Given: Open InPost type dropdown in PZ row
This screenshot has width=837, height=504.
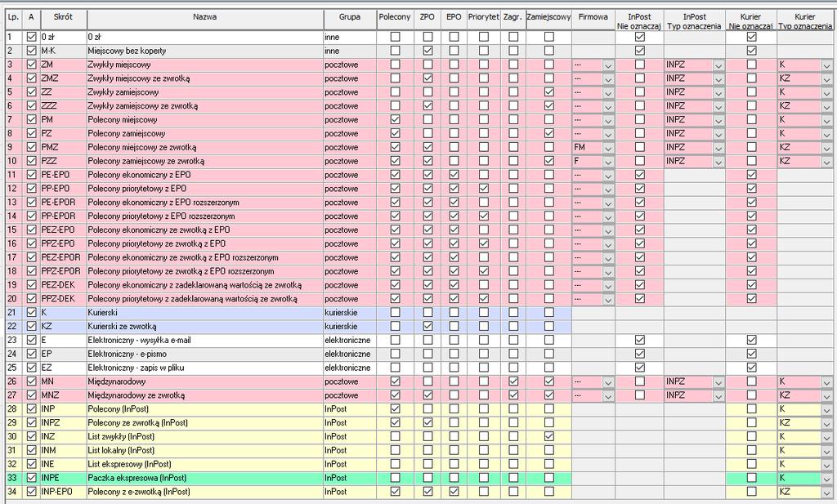Looking at the screenshot, I should click(718, 133).
